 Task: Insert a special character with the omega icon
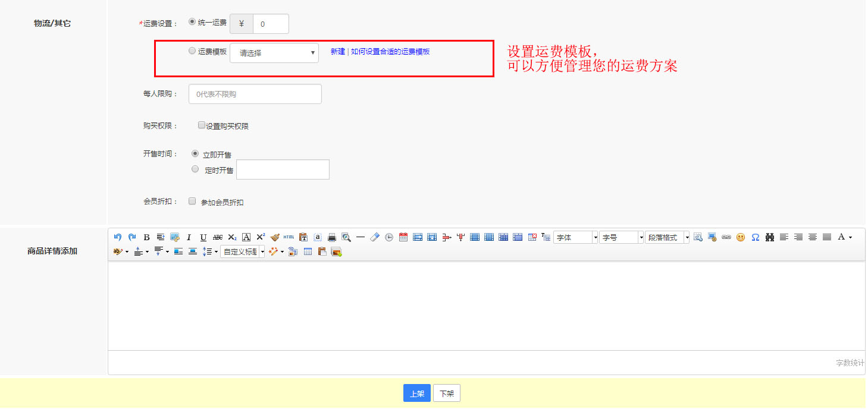[756, 237]
